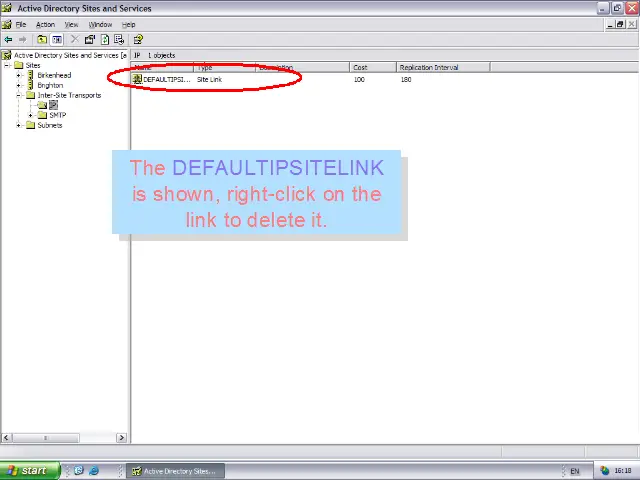
Task: Expand the Birkenhead site node
Action: point(18,75)
